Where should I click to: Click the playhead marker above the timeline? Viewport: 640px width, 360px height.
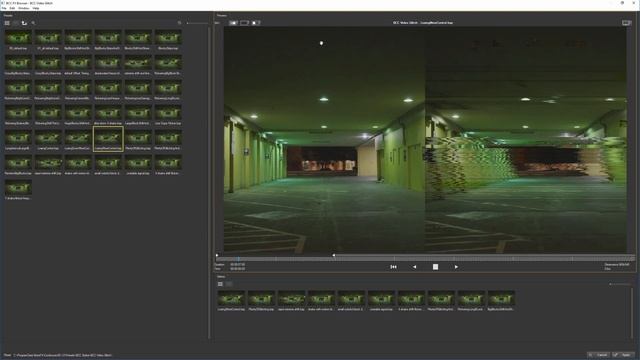pyautogui.click(x=334, y=256)
